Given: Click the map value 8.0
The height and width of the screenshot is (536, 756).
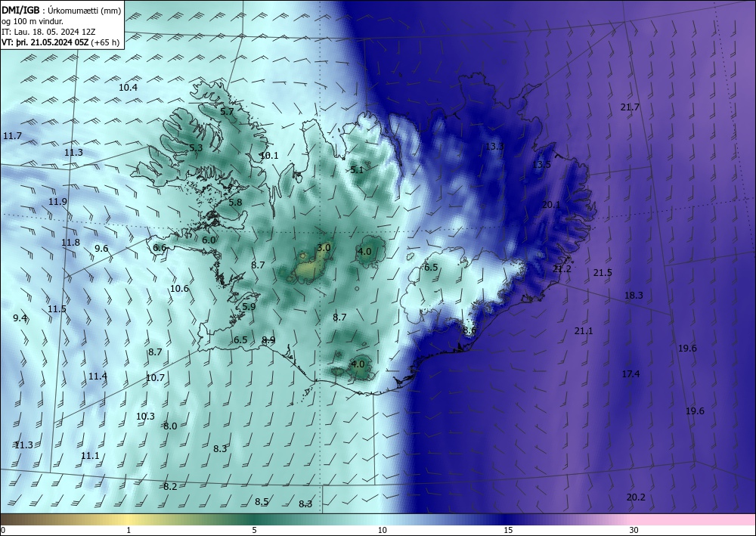Looking at the screenshot, I should click(170, 426).
